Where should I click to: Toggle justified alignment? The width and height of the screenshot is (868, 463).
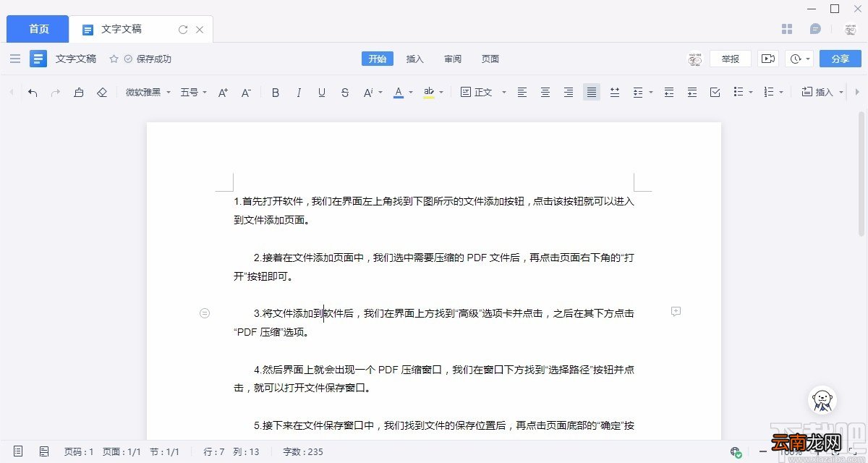coord(592,93)
